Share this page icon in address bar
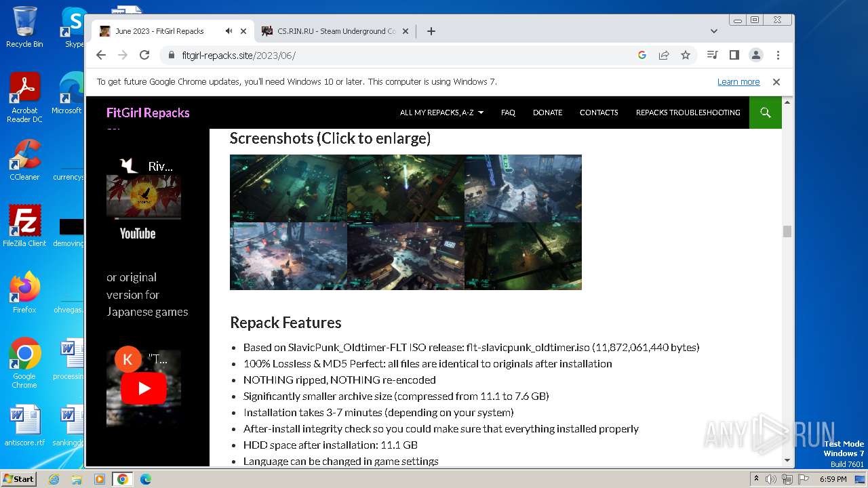The height and width of the screenshot is (488, 868). point(664,55)
